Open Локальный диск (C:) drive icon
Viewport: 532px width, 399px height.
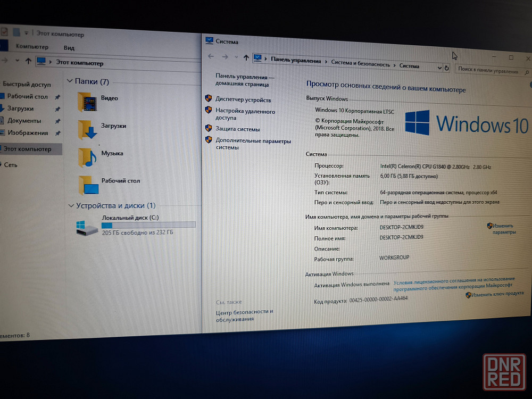point(86,228)
